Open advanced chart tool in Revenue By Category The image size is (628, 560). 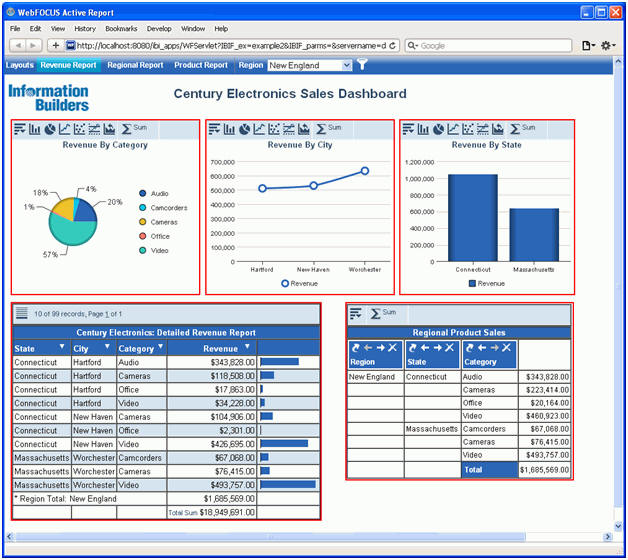109,129
